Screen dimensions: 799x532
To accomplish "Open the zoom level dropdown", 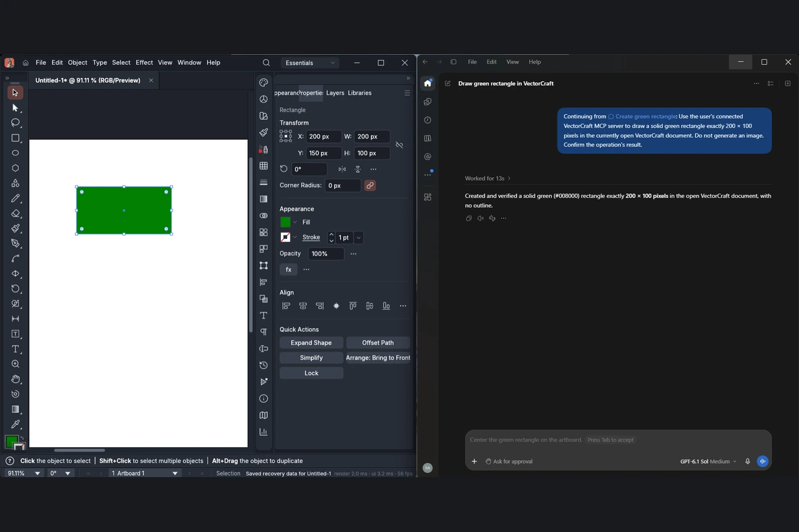I will (x=38, y=473).
